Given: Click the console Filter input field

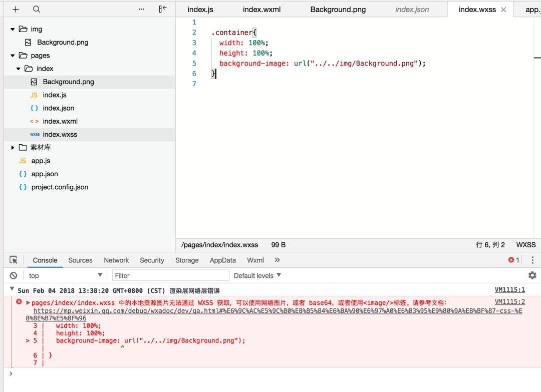Looking at the screenshot, I should click(x=171, y=275).
